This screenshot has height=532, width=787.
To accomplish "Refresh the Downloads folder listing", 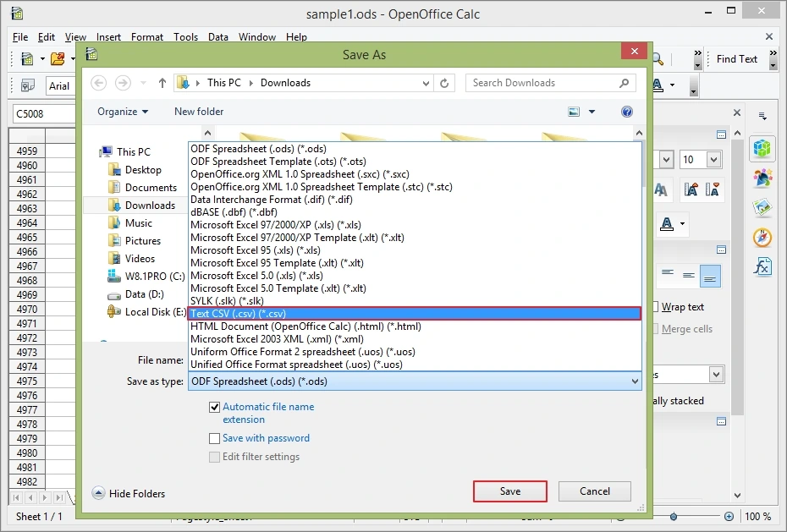I will (444, 83).
